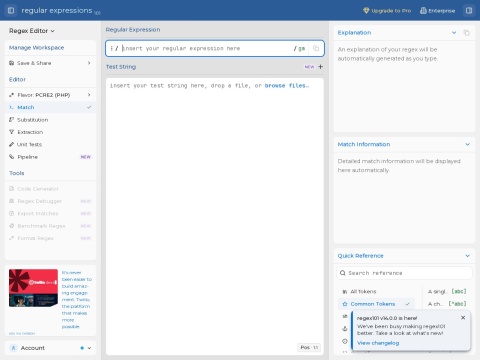
Task: Click View changelog link
Action: [378, 343]
